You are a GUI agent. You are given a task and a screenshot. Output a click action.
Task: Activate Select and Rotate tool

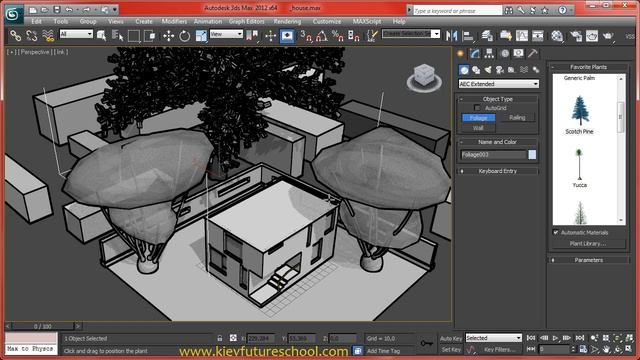click(x=184, y=36)
